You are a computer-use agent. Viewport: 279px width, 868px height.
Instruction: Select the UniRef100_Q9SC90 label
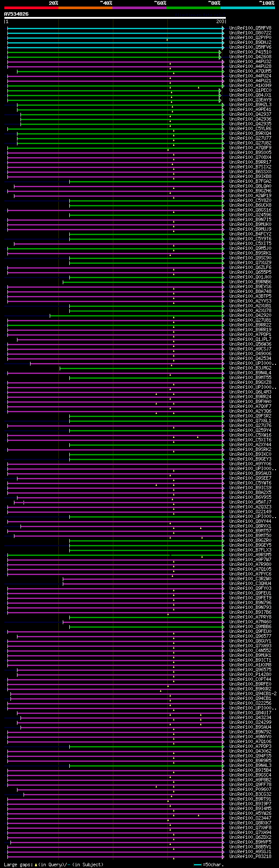pyautogui.click(x=250, y=258)
